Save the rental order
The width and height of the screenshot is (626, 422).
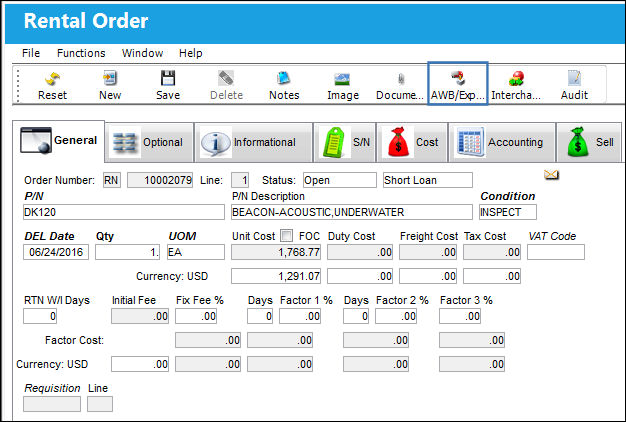click(168, 85)
